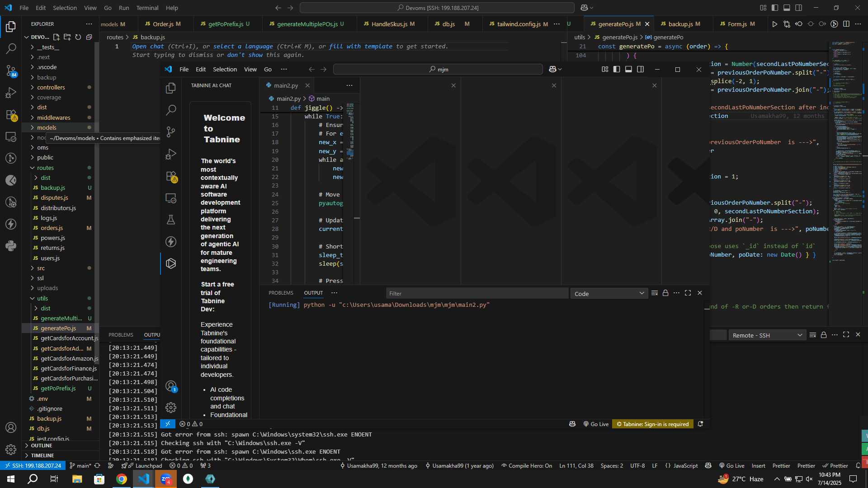Toggle primary sidebar in mjm window title bar
This screenshot has width=868, height=488.
click(x=617, y=69)
